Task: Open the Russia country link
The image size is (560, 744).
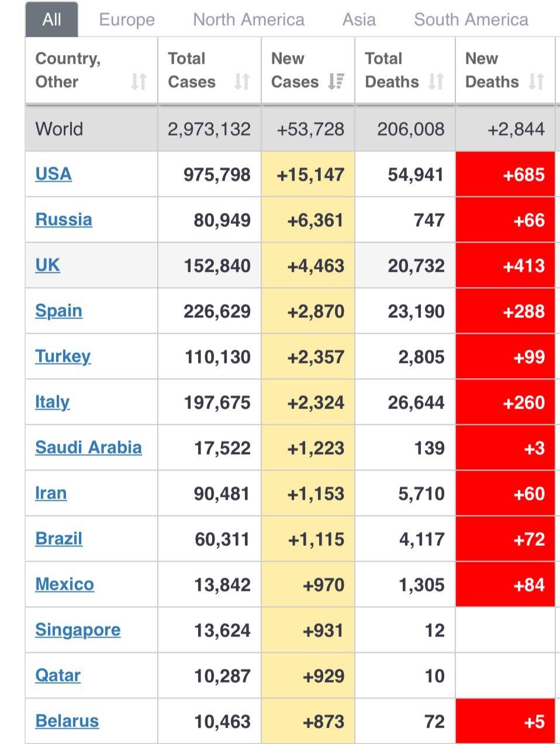Action: pyautogui.click(x=63, y=220)
